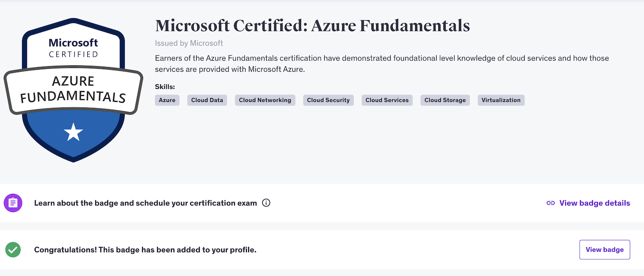The height and width of the screenshot is (276, 644).
Task: Click the Azure Fundamentals badge image
Action: [73, 90]
